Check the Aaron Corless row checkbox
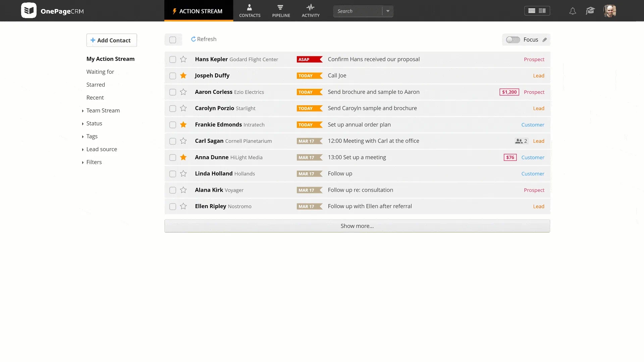Viewport: 644px width, 362px height. 173,92
